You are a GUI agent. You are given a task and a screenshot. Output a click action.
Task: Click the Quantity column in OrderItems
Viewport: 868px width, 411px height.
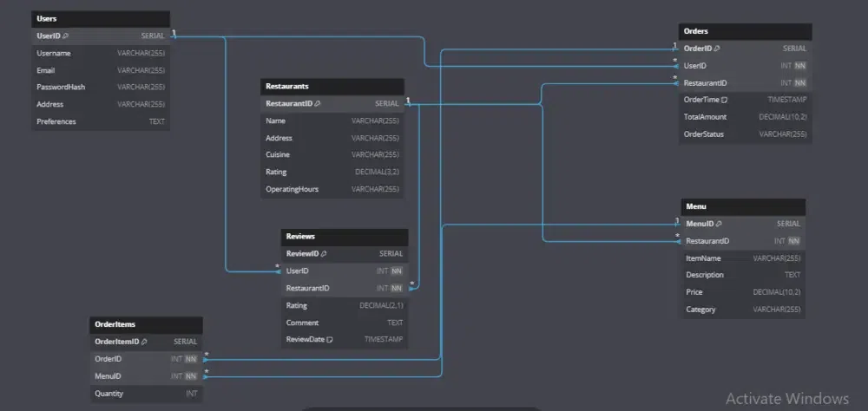coord(146,394)
